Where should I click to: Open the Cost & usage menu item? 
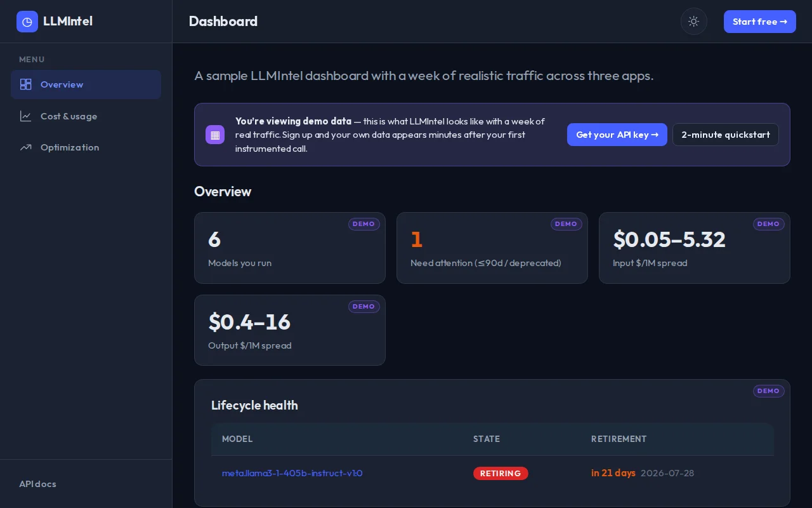86,116
